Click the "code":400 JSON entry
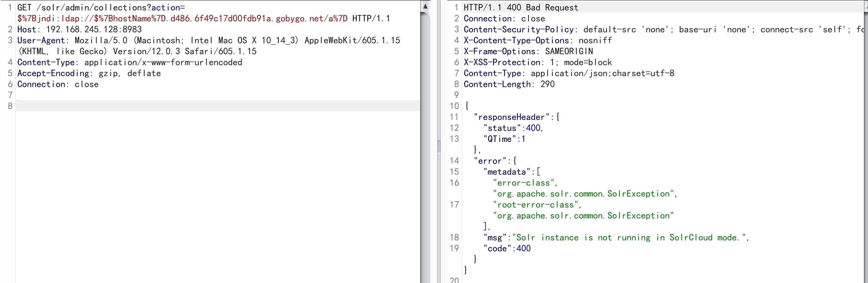 tap(507, 248)
